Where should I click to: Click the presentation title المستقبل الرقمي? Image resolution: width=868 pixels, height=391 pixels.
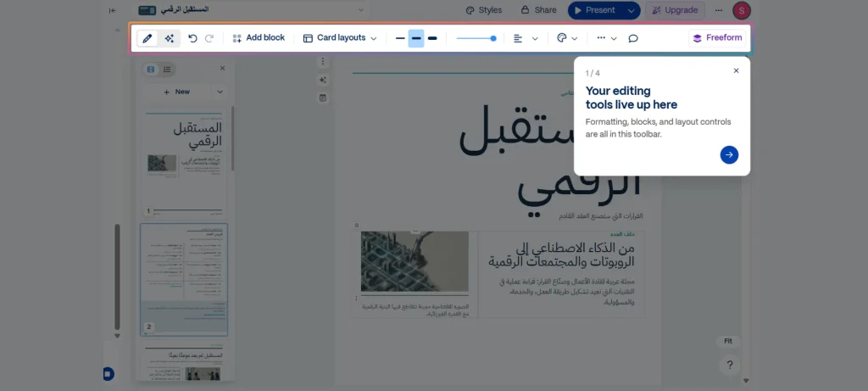pyautogui.click(x=184, y=10)
